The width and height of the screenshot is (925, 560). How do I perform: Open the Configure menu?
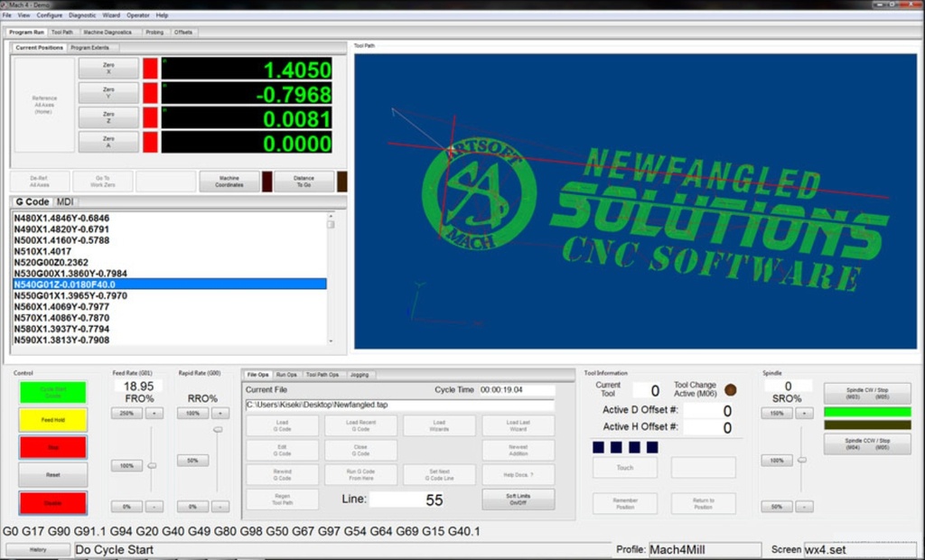tap(50, 15)
